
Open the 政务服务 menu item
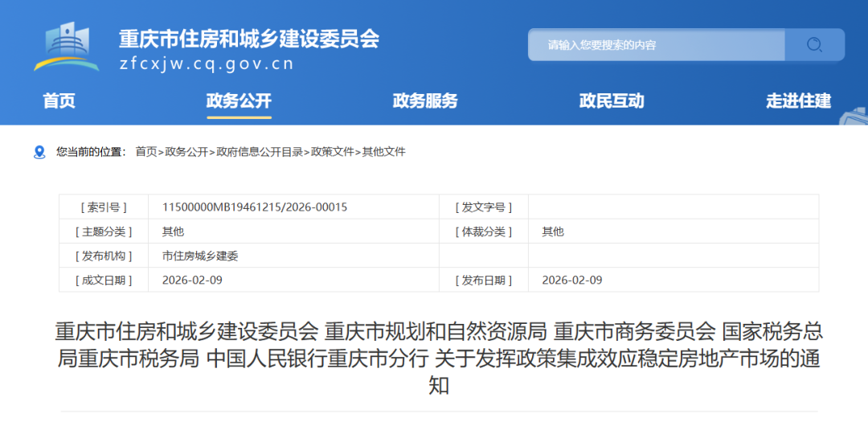click(x=425, y=101)
